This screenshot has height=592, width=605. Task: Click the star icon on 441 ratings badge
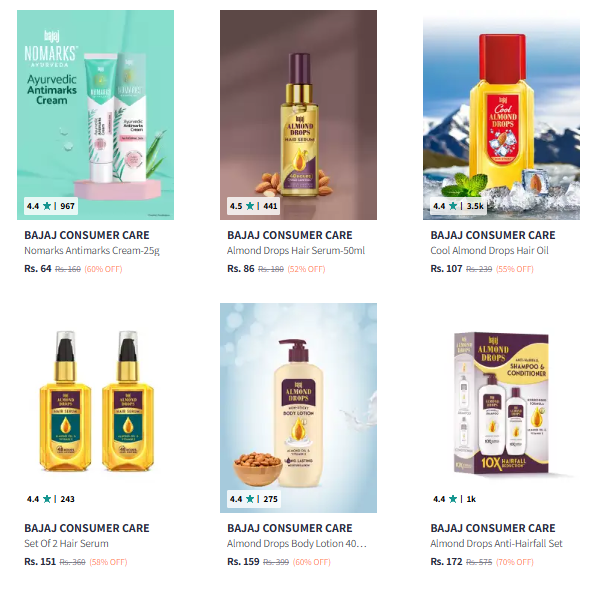point(250,206)
